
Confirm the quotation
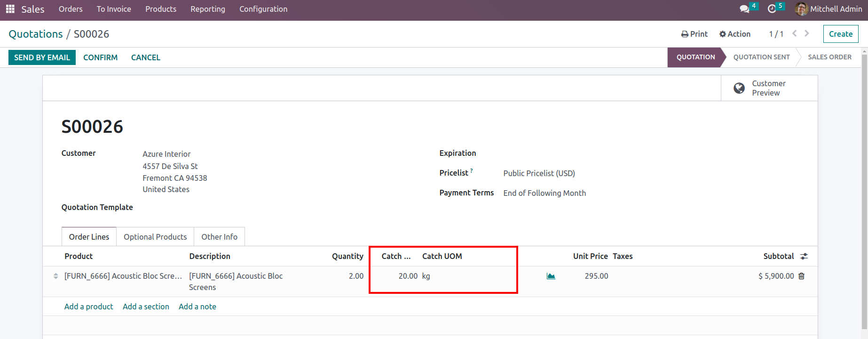click(x=101, y=57)
